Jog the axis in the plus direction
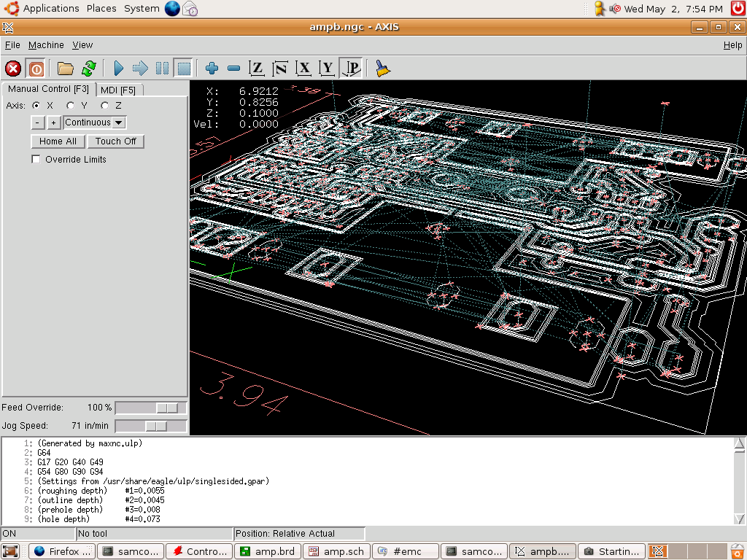Image resolution: width=747 pixels, height=560 pixels. 53,122
